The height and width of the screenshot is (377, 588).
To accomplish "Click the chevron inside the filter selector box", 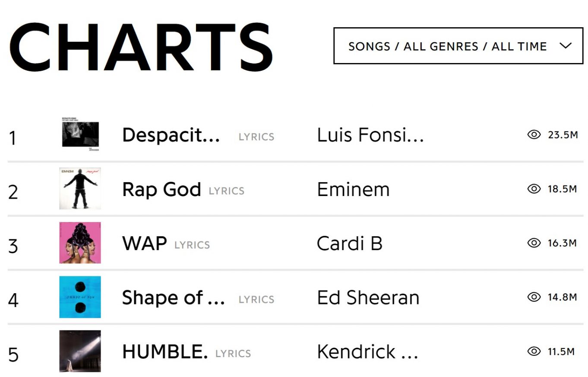I will pos(566,46).
